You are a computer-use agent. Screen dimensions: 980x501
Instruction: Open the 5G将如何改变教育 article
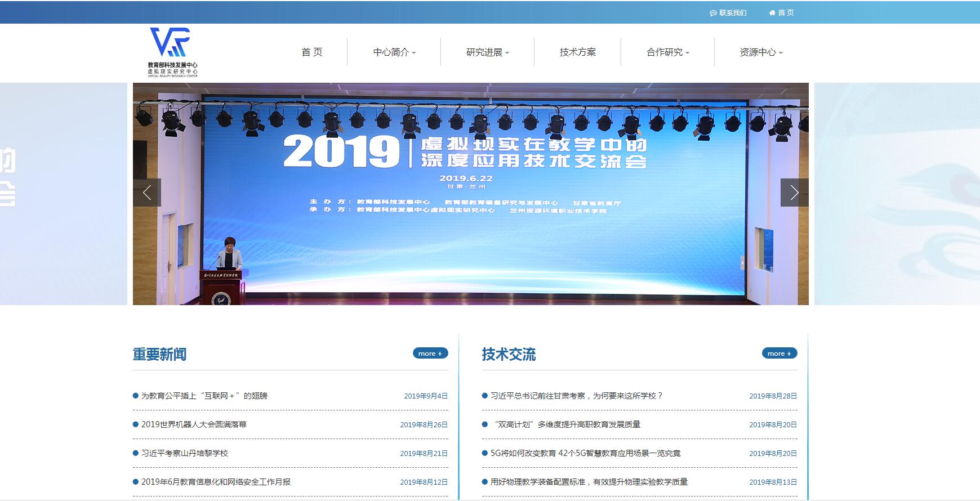point(585,453)
